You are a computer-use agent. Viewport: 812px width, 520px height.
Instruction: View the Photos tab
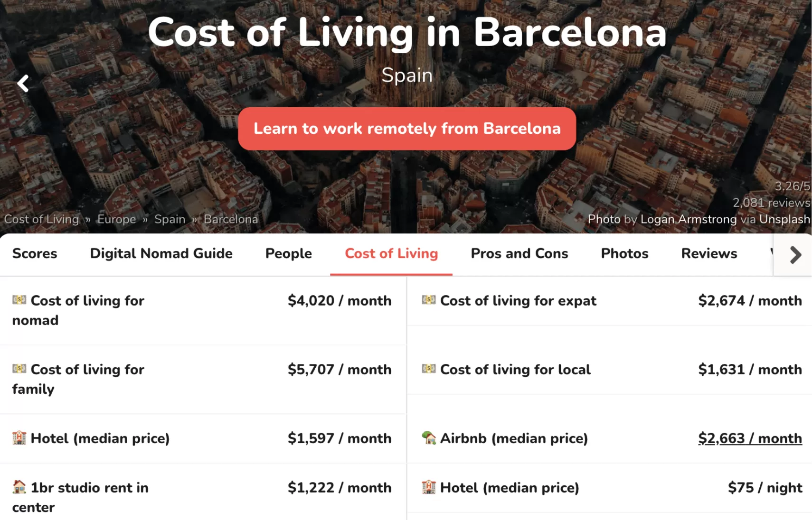click(624, 253)
